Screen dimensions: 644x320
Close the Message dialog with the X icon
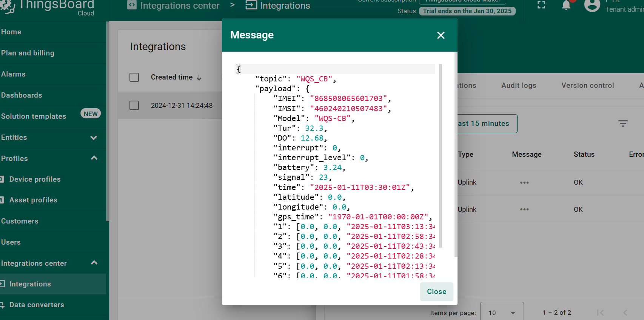(x=441, y=35)
